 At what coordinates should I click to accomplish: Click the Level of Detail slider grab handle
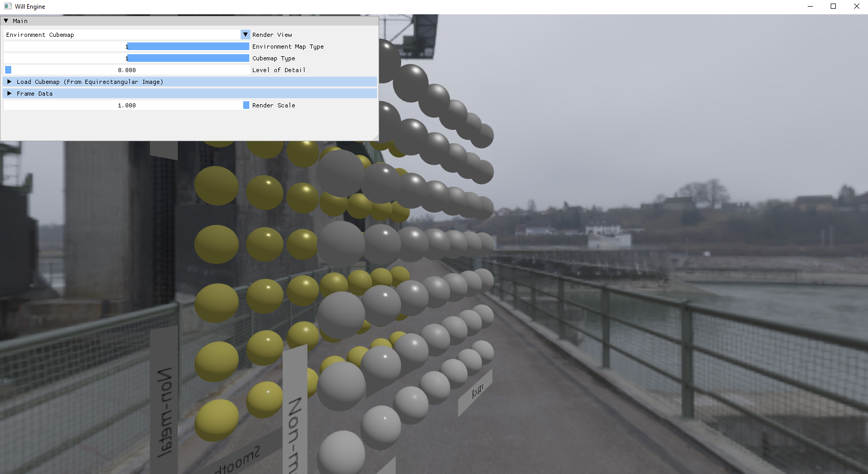pos(8,70)
